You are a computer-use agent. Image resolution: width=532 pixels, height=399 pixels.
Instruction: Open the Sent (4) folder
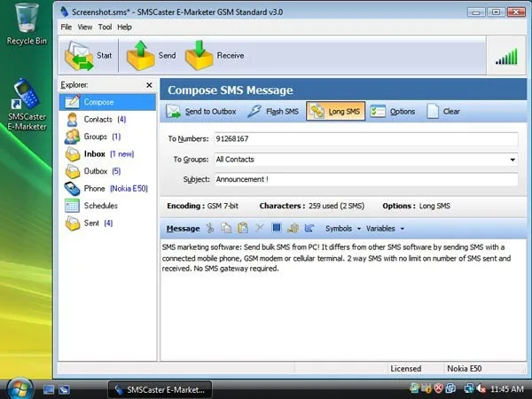point(89,223)
